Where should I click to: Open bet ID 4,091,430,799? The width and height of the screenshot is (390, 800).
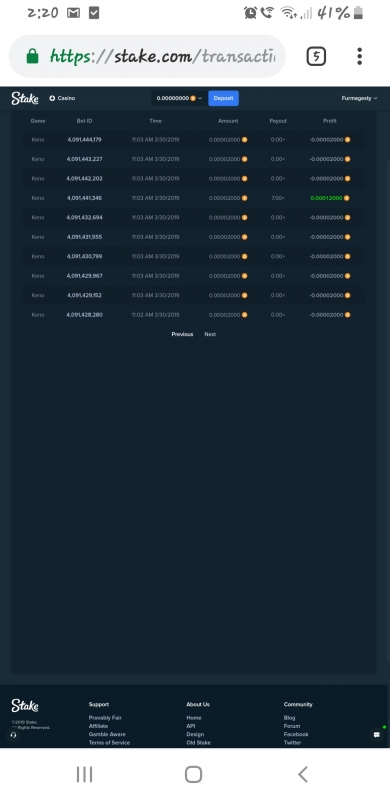84,256
